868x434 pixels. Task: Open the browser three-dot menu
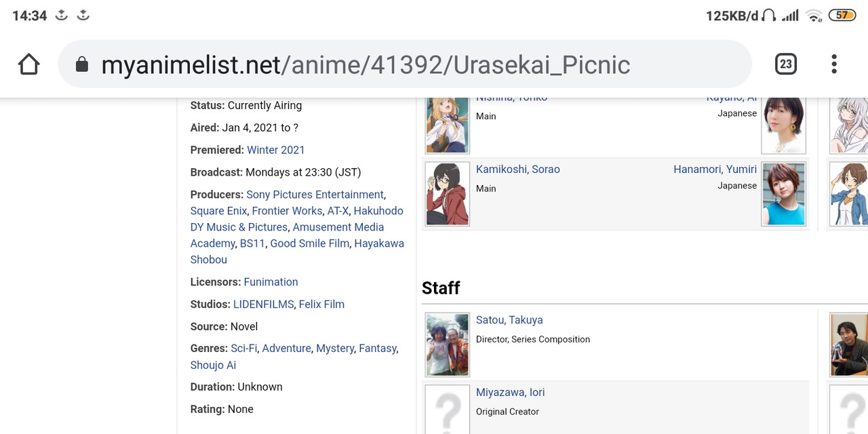coord(833,63)
